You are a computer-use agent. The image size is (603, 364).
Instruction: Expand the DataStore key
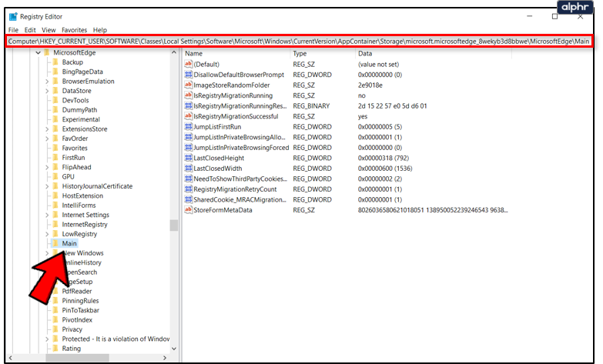click(47, 91)
